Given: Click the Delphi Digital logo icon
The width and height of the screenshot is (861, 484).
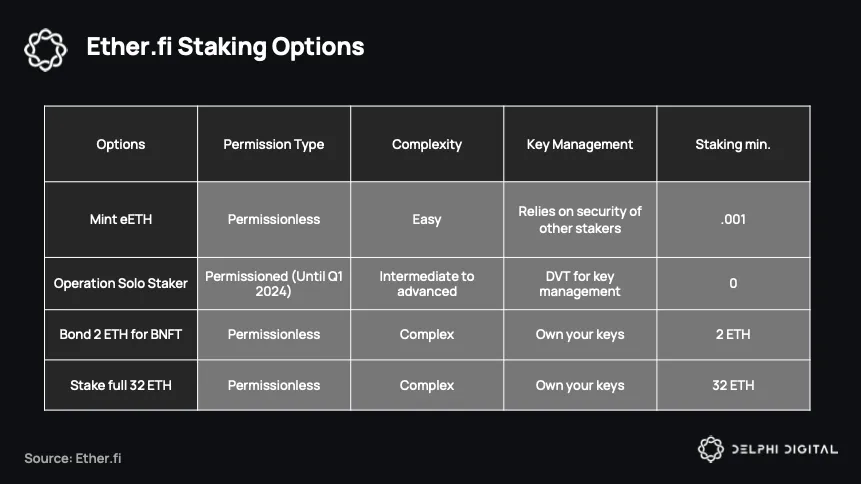Looking at the screenshot, I should coord(711,449).
